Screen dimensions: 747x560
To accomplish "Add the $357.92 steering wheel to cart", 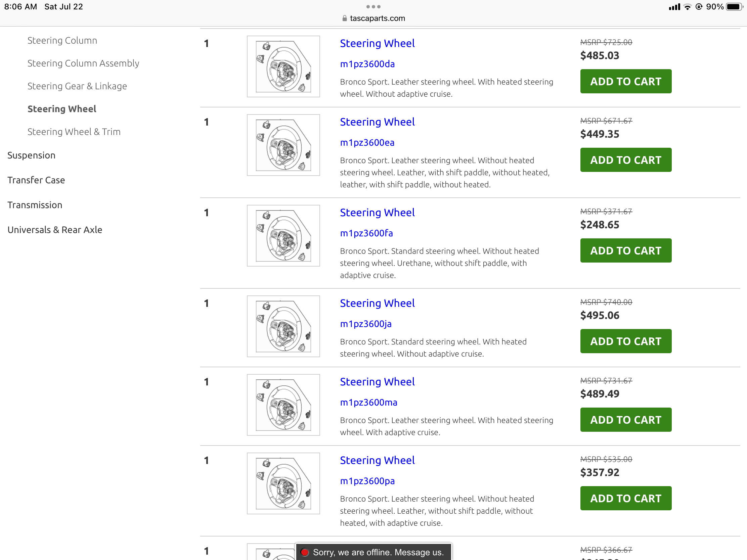I will (x=625, y=498).
